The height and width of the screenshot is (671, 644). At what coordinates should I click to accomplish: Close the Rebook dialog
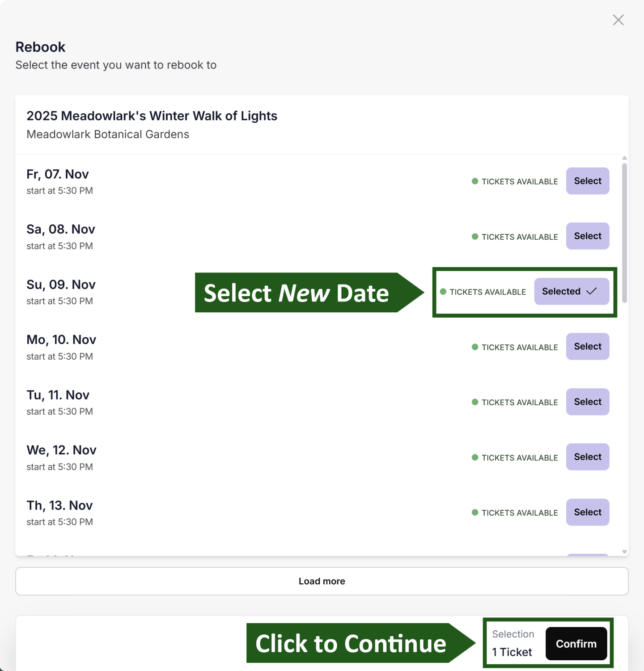coord(618,20)
